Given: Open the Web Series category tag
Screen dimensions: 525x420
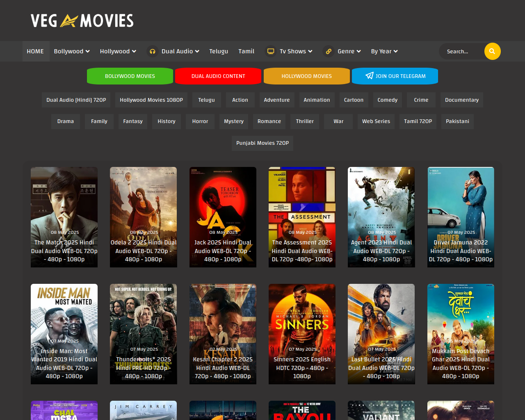Looking at the screenshot, I should coord(376,121).
